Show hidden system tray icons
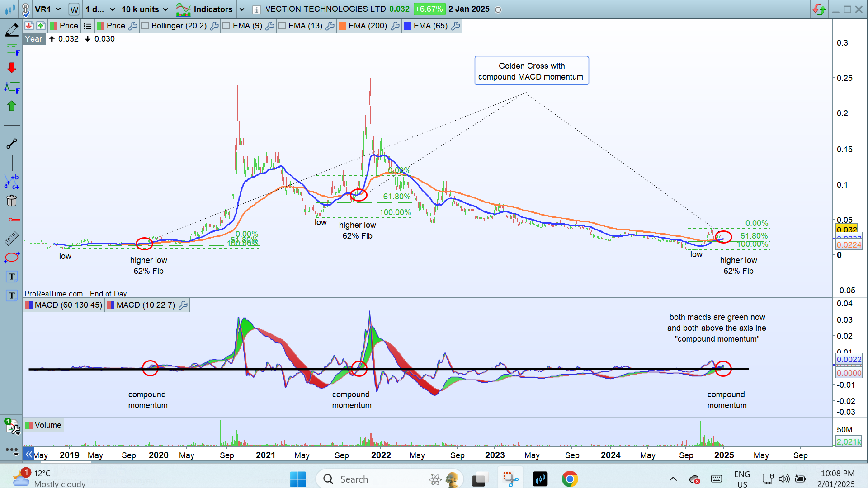868x488 pixels. coord(673,479)
